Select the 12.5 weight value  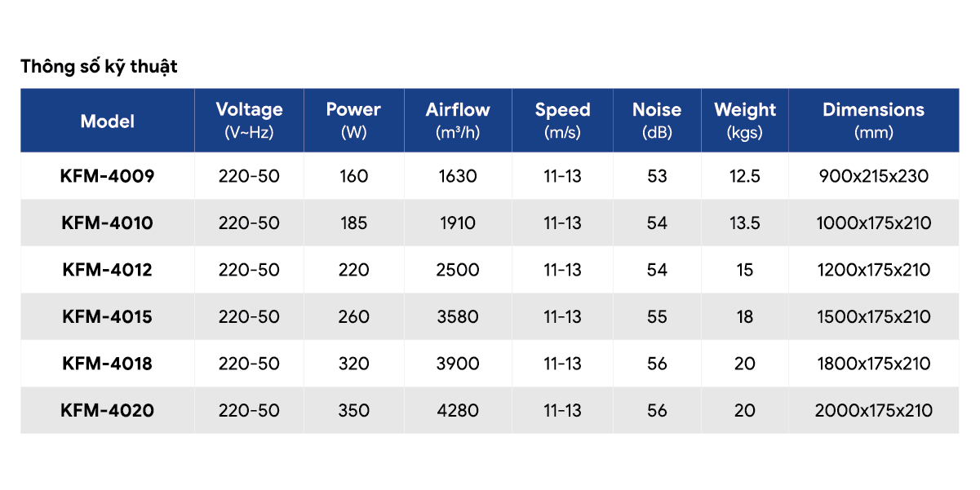coord(745,176)
